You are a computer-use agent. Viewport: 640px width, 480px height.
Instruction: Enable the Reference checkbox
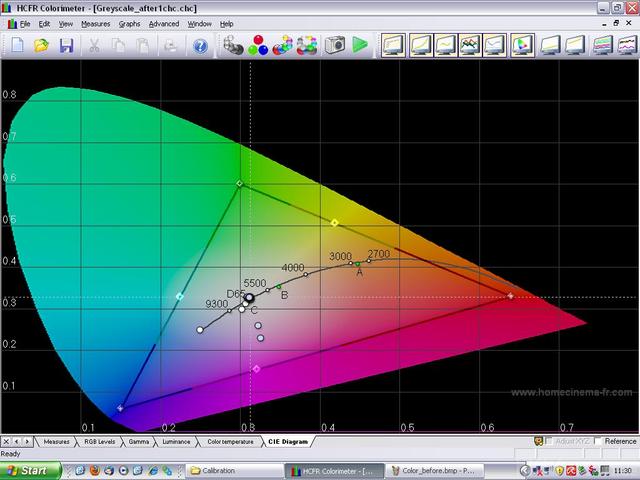(598, 441)
